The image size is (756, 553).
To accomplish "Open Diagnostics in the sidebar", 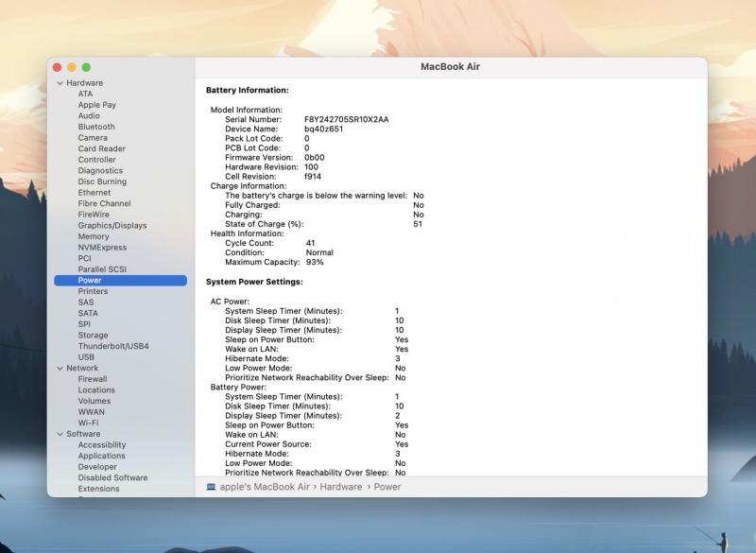I will click(x=100, y=171).
